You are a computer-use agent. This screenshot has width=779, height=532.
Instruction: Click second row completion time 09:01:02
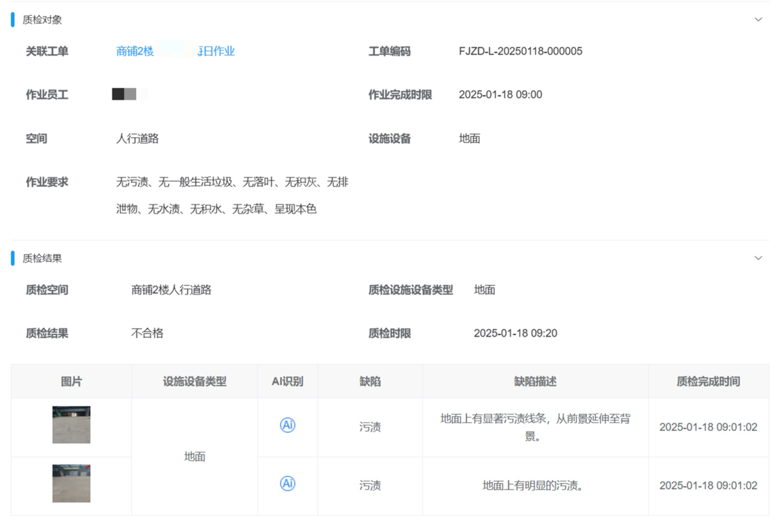[708, 486]
